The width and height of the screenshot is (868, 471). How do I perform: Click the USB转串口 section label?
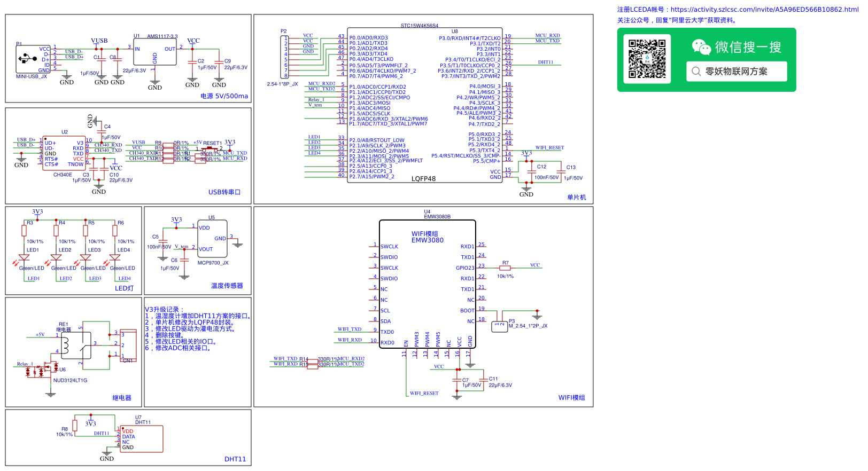(224, 192)
